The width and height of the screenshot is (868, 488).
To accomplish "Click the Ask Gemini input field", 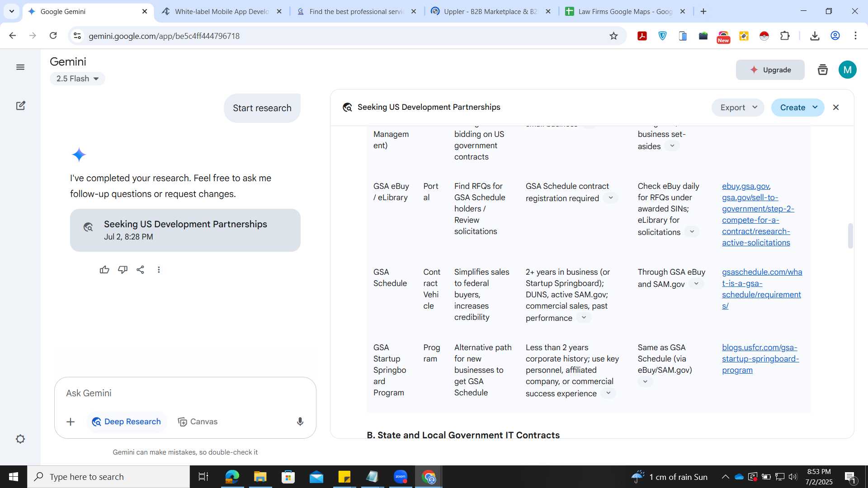I will (x=185, y=393).
